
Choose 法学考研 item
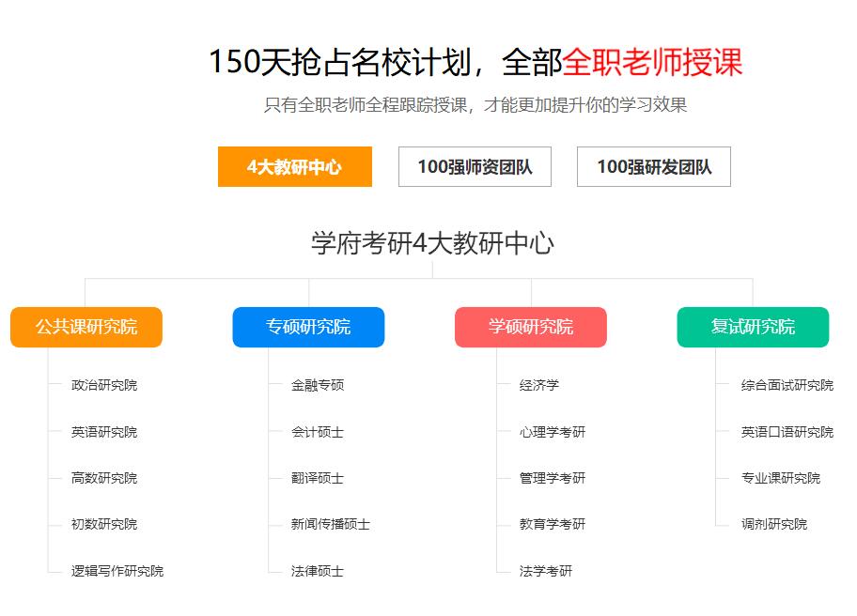[x=545, y=571]
